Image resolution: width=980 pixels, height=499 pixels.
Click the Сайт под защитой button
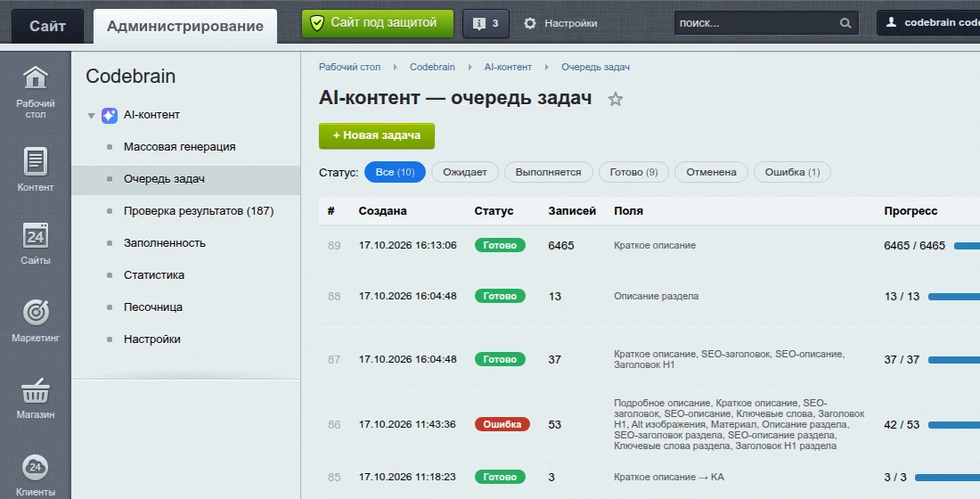378,23
